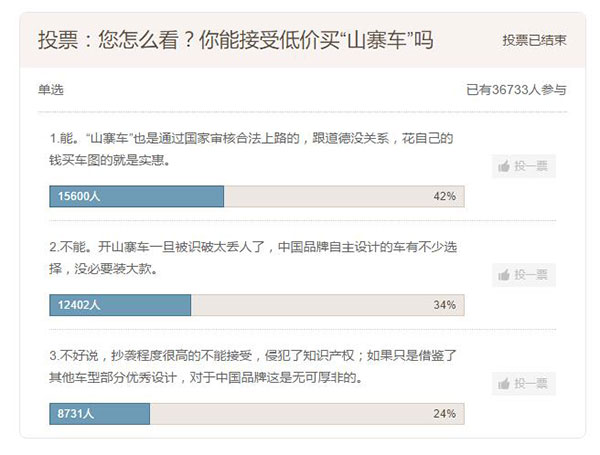Click the thumbs-up vote icon for option 2
Image resolution: width=600 pixels, height=455 pixels.
pyautogui.click(x=504, y=275)
